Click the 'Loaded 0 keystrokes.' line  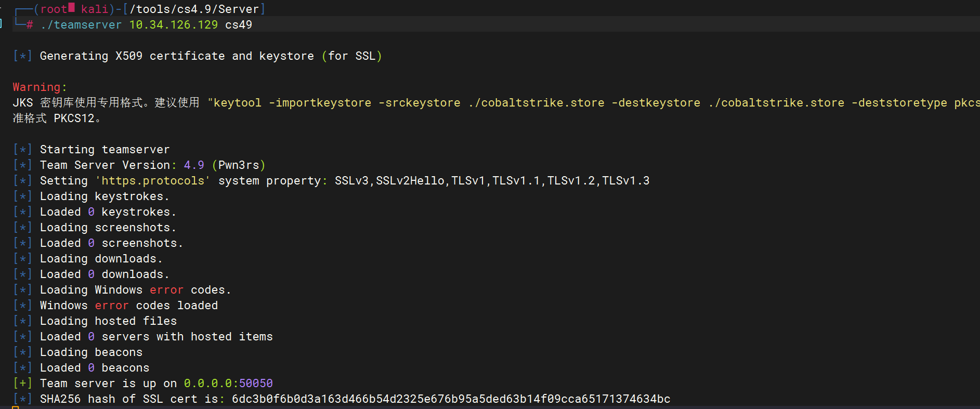point(108,212)
